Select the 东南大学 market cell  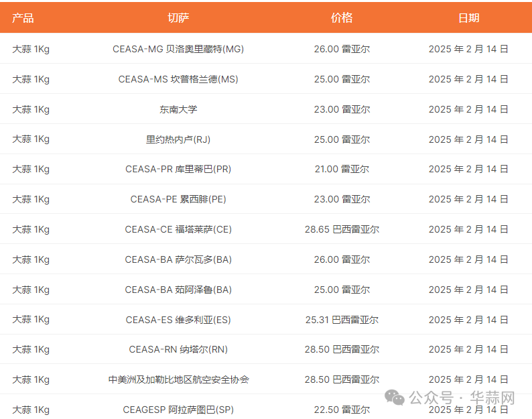(x=178, y=110)
